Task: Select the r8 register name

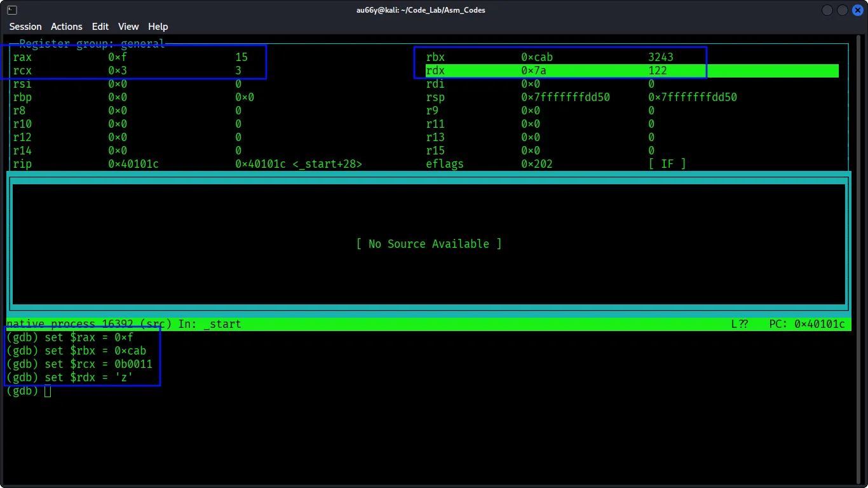Action: pos(19,111)
